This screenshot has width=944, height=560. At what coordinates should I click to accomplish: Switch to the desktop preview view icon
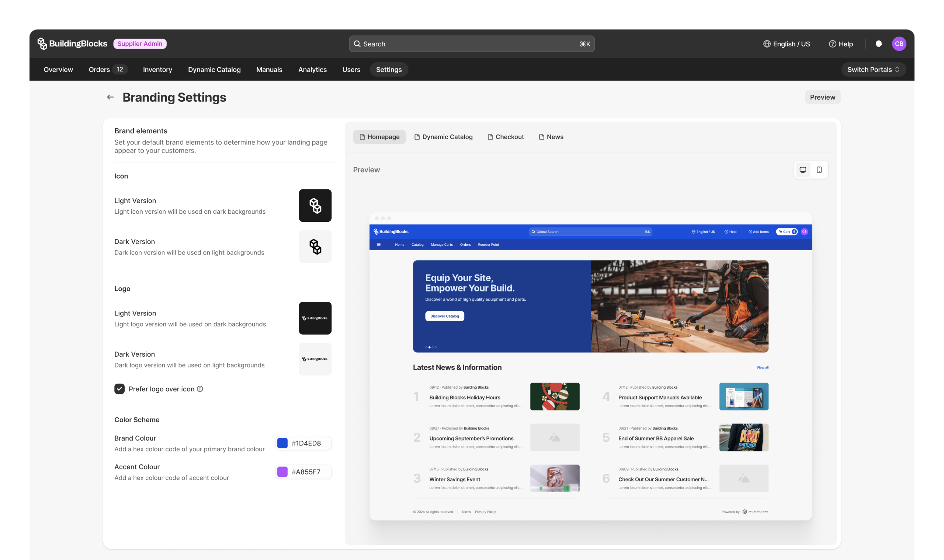point(803,170)
